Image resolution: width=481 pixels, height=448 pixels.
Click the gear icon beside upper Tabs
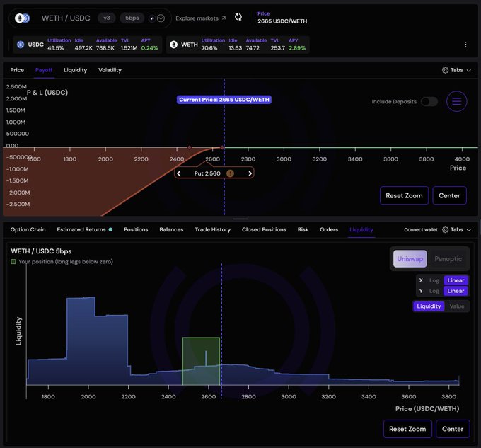click(445, 70)
